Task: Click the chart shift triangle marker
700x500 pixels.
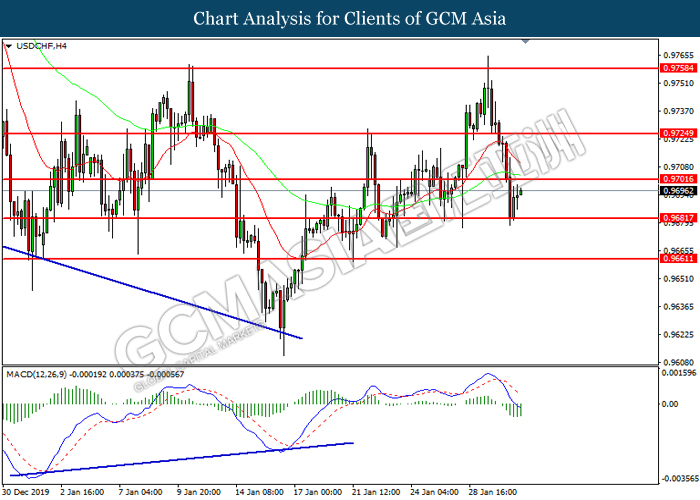Action: click(x=525, y=42)
